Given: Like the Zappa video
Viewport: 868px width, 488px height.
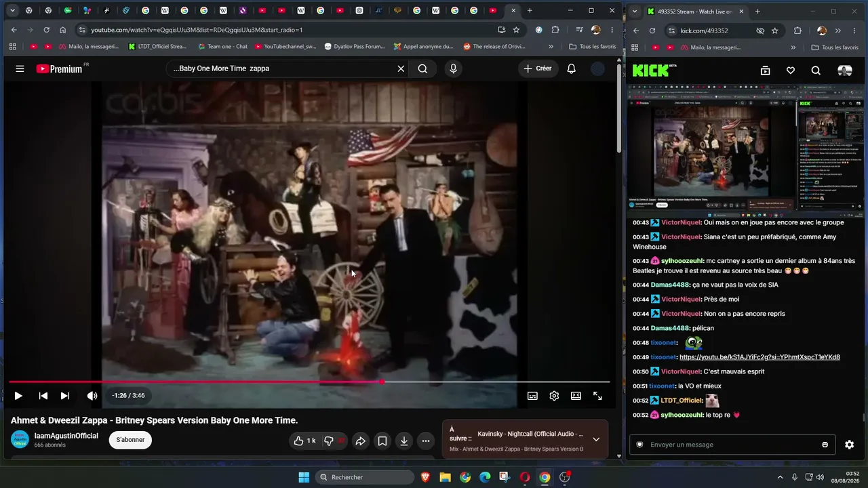Looking at the screenshot, I should pos(305,441).
